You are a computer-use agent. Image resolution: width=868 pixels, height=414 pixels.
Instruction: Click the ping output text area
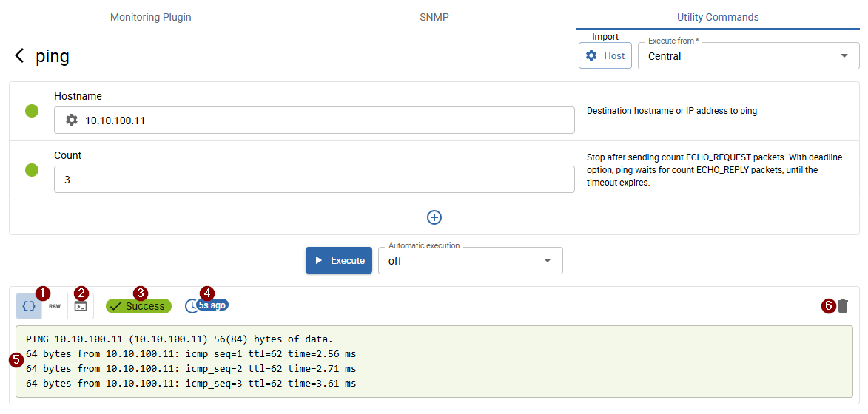pyautogui.click(x=434, y=362)
